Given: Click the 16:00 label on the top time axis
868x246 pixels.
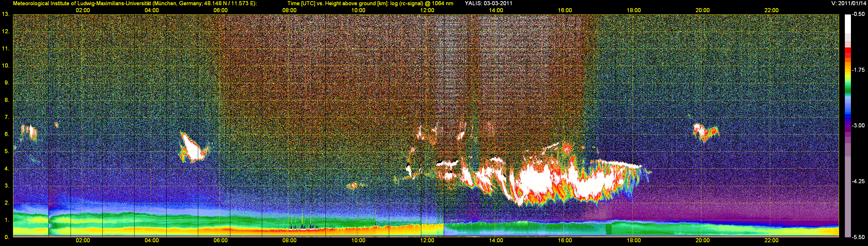Looking at the screenshot, I should pos(565,10).
